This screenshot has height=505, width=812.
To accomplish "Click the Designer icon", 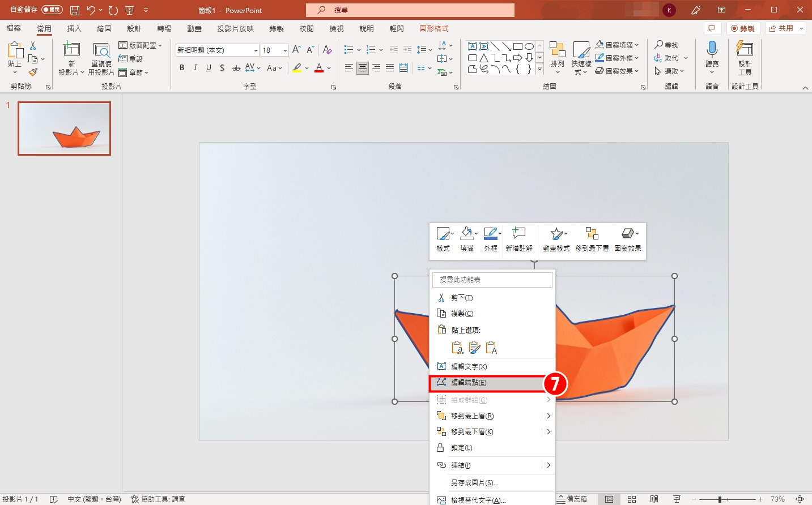I will [745, 49].
